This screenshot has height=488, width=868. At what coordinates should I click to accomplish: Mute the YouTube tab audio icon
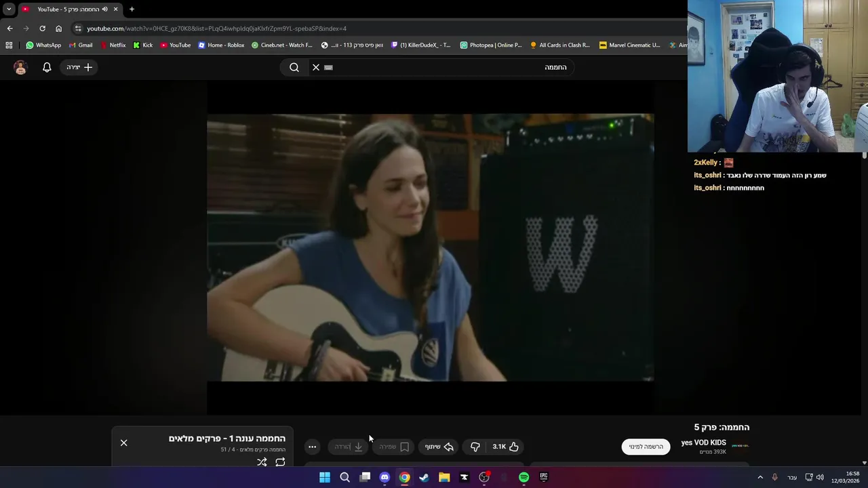tap(104, 9)
